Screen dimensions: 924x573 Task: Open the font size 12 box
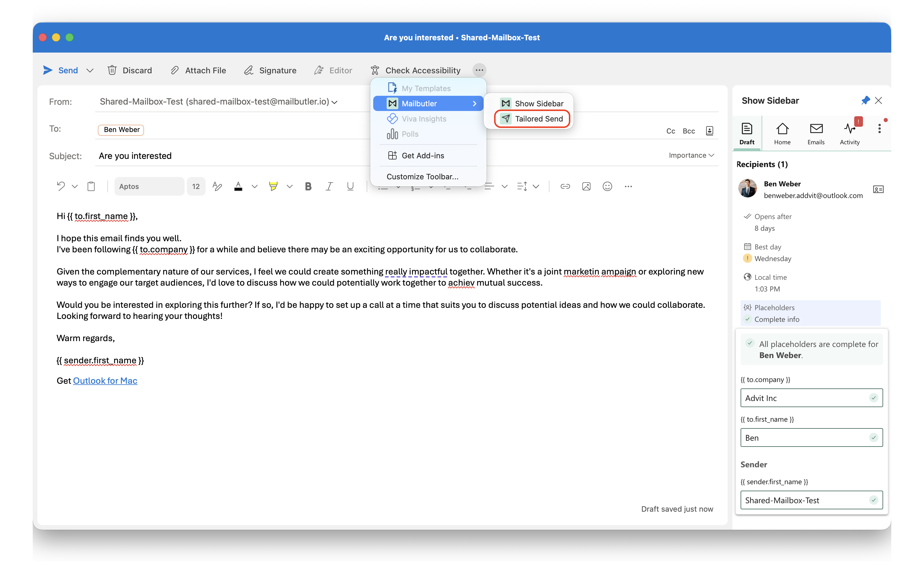(x=196, y=186)
